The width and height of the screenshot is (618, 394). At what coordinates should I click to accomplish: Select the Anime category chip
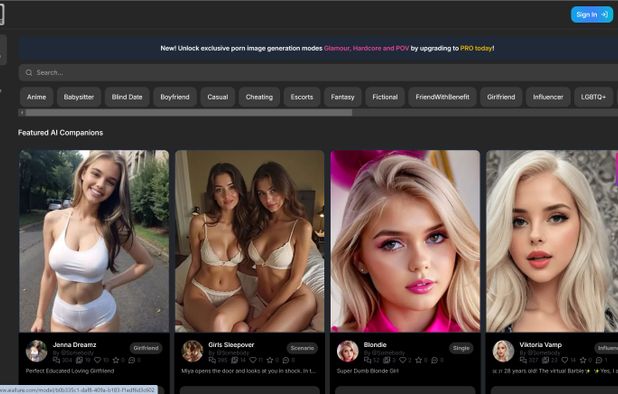(37, 97)
